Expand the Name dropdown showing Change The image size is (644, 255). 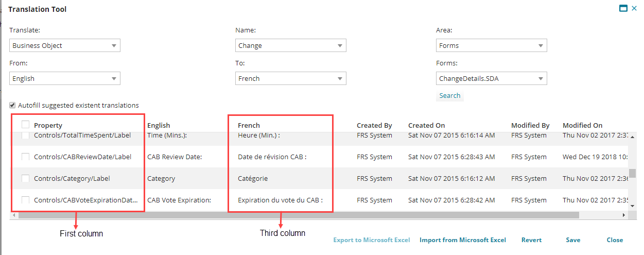290,45
